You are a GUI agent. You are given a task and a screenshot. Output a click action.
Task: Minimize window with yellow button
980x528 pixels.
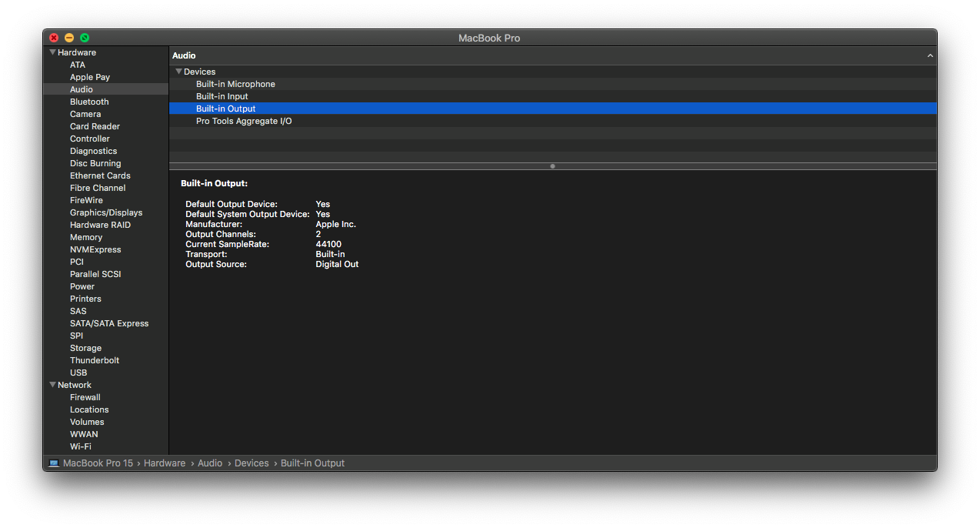(69, 38)
